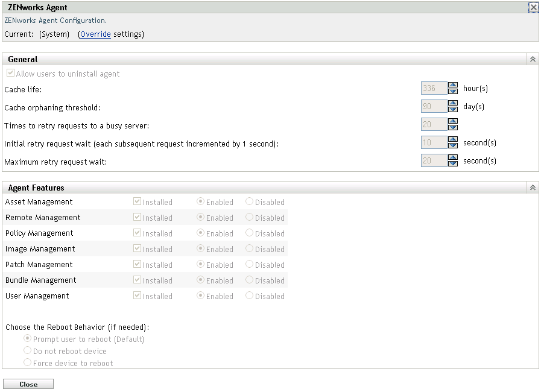Click the Override settings link

tap(95, 34)
